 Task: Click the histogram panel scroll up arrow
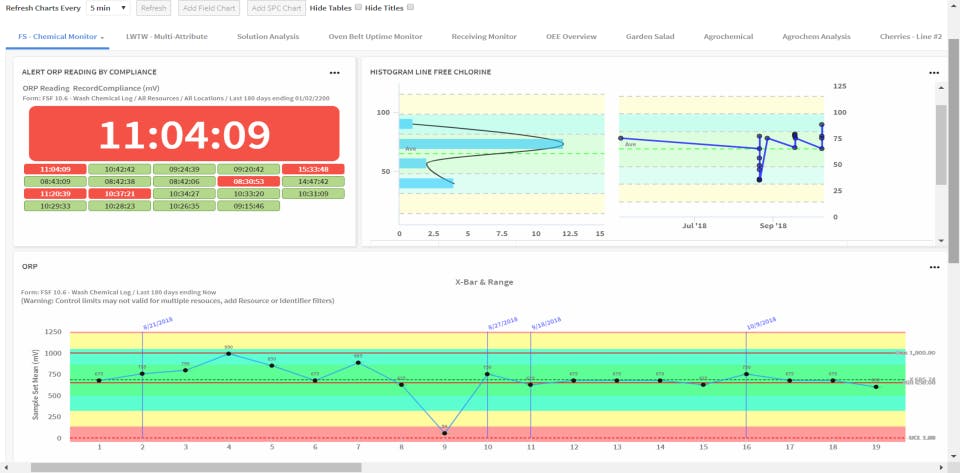[941, 88]
